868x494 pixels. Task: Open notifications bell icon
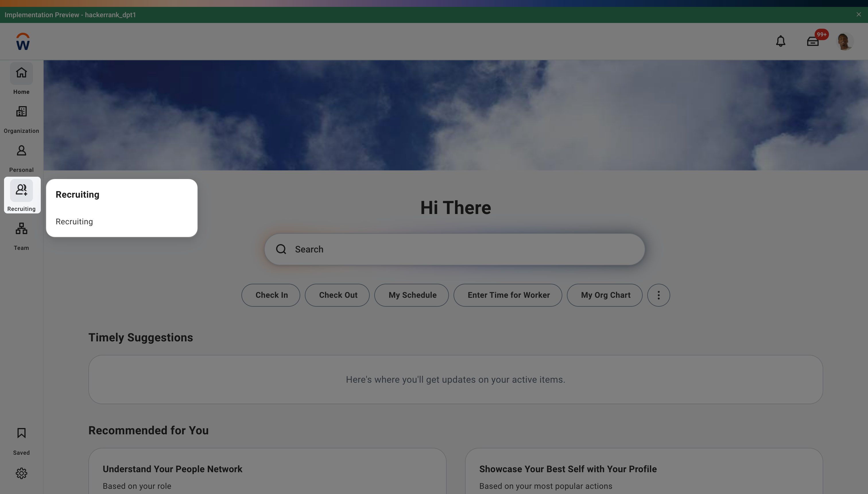pyautogui.click(x=780, y=41)
